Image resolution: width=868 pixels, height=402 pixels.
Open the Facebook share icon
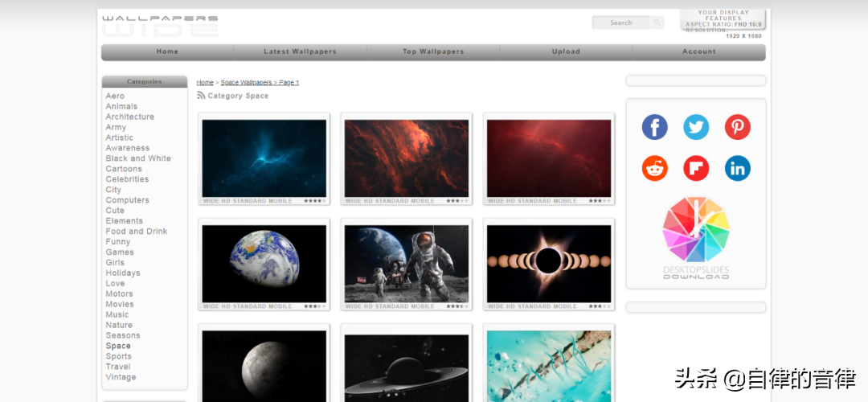pyautogui.click(x=654, y=127)
